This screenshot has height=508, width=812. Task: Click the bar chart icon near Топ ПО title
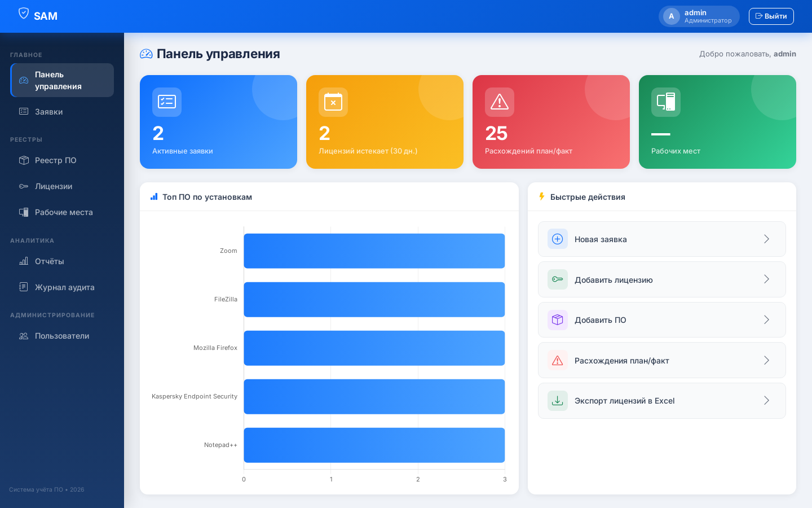click(154, 196)
